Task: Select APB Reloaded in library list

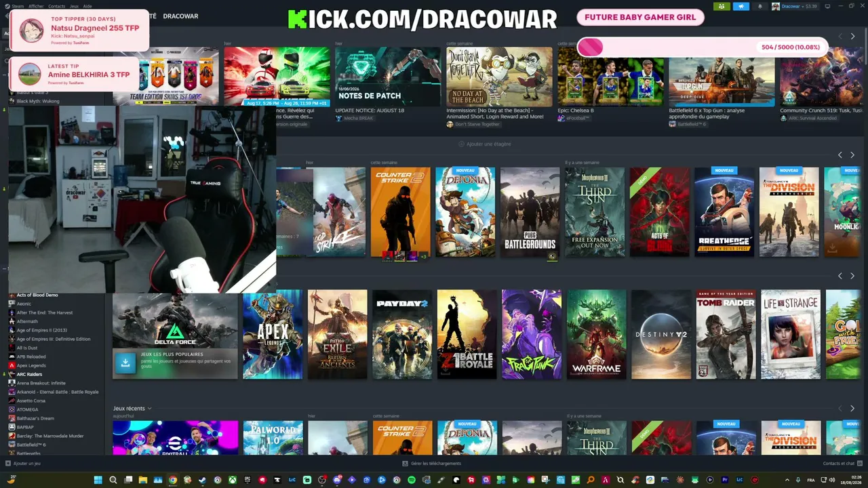Action: [x=31, y=357]
